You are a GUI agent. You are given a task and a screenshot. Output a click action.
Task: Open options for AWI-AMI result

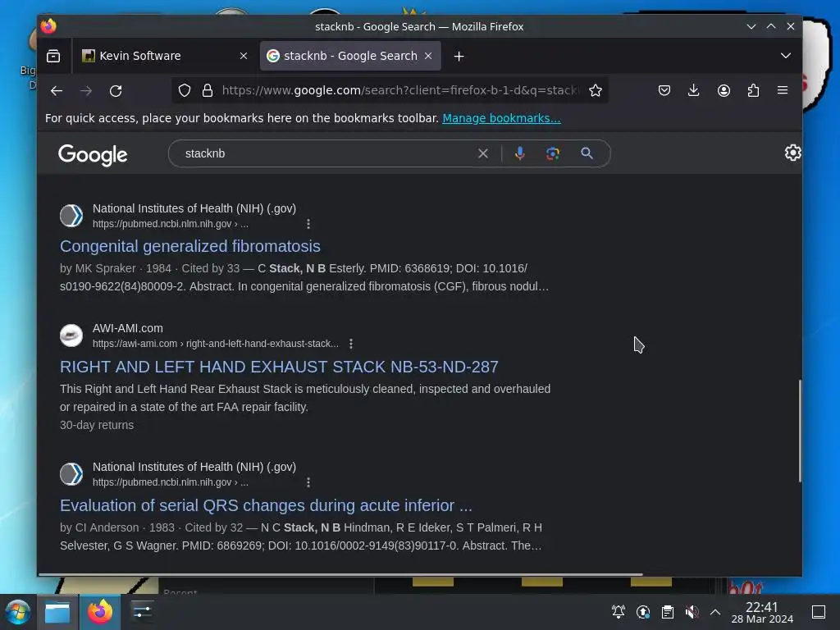pyautogui.click(x=351, y=344)
